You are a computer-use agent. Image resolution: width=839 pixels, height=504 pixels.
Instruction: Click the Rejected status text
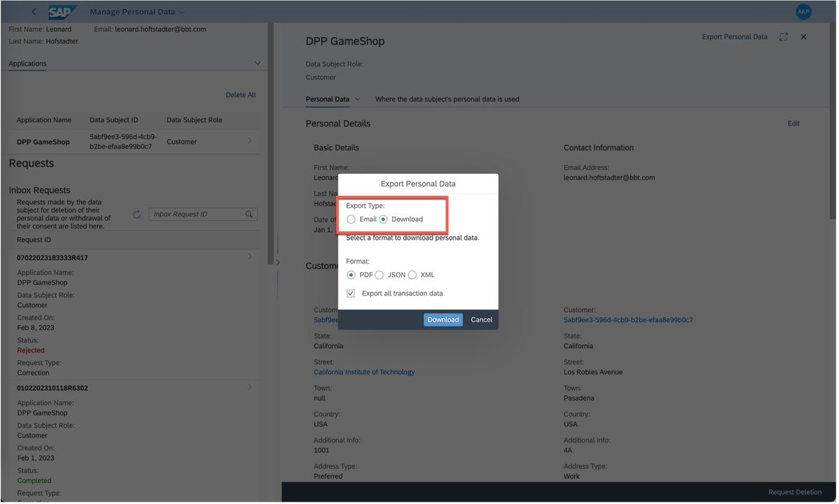coord(31,351)
